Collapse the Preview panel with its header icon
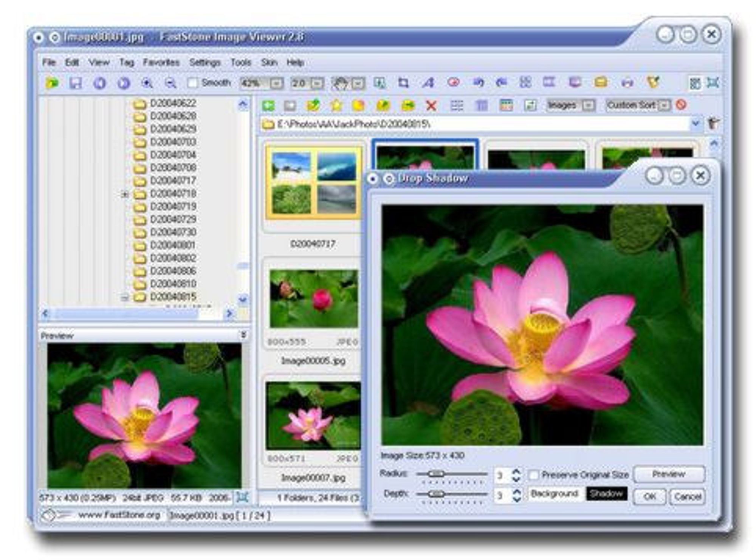 pyautogui.click(x=243, y=335)
